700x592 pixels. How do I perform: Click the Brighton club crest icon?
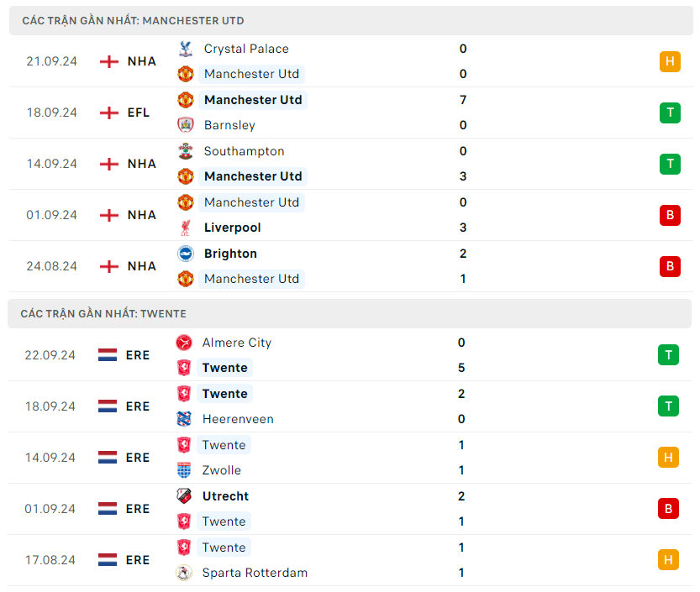pyautogui.click(x=186, y=254)
